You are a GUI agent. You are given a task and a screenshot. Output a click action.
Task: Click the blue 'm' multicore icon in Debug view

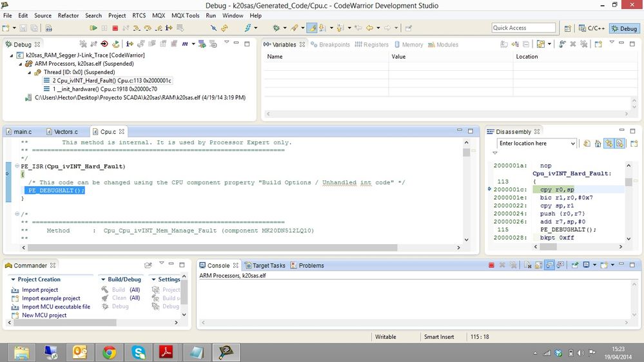pyautogui.click(x=185, y=44)
